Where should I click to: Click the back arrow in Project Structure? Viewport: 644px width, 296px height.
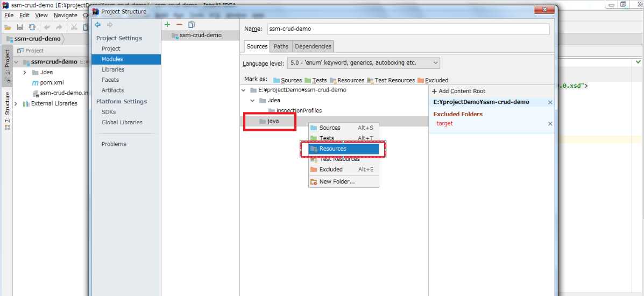pos(98,25)
